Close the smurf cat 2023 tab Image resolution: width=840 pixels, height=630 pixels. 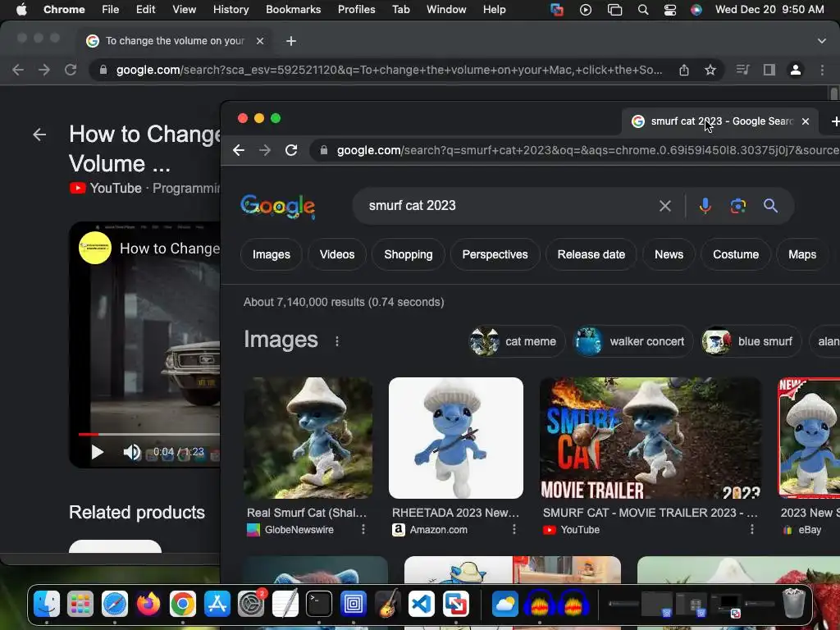(x=806, y=121)
